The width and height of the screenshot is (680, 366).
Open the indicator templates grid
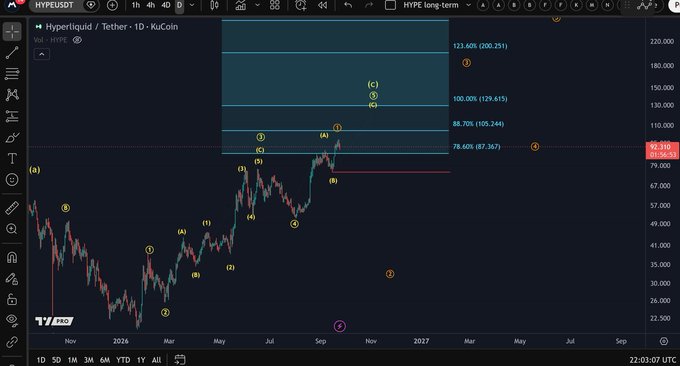click(275, 5)
